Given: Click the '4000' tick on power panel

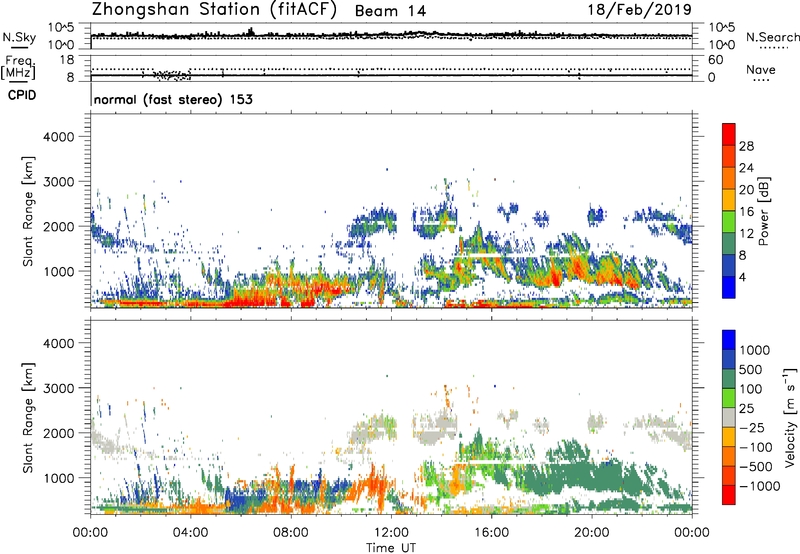Looking at the screenshot, I should pos(59,137).
